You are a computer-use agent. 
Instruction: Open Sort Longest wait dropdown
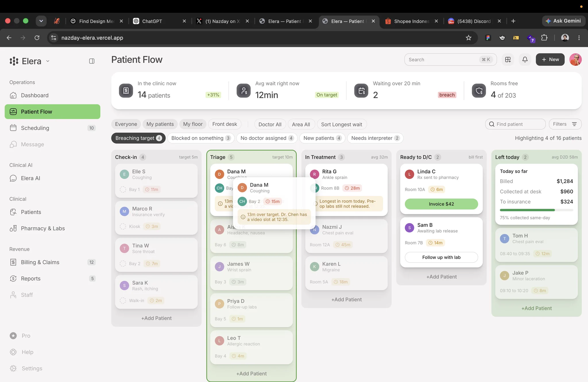point(342,124)
